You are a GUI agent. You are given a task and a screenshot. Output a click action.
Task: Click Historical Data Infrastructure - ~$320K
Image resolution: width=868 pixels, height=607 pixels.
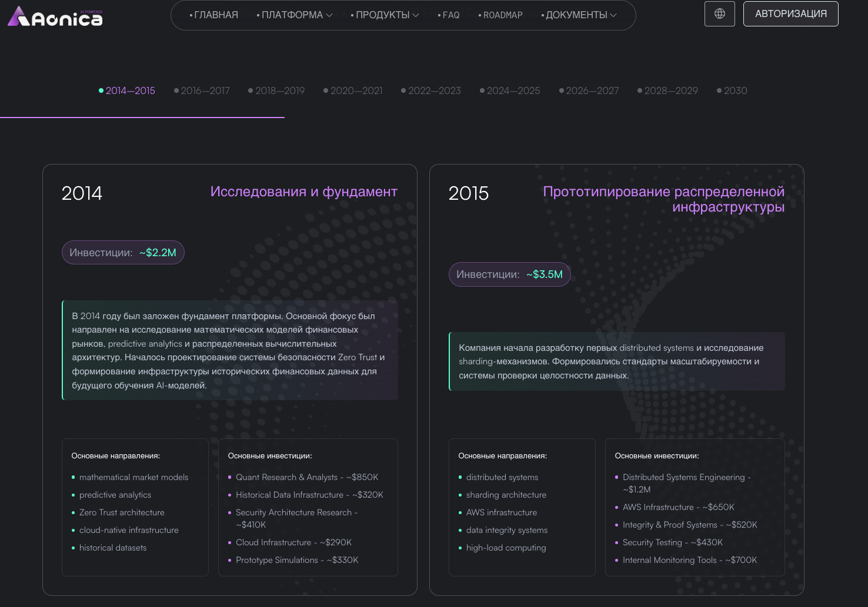(309, 495)
